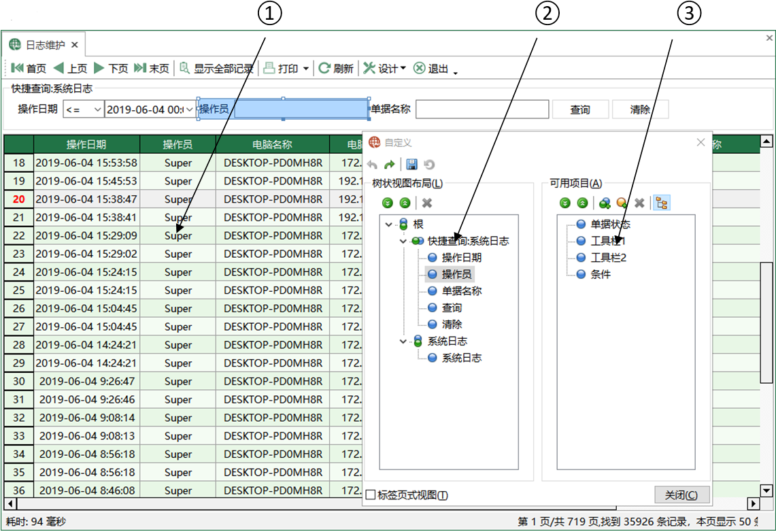Click the toolbar overflow arrow after 退出
Viewport: 776px width, 532px height.
click(x=455, y=73)
